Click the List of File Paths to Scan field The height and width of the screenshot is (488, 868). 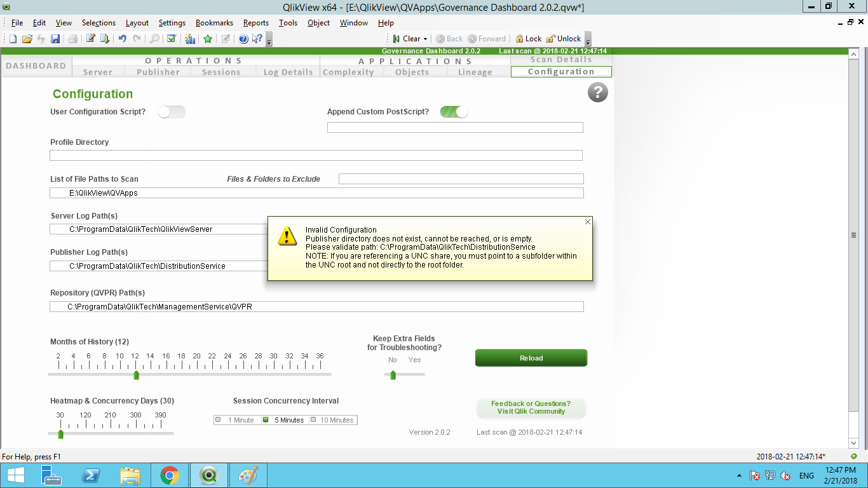(316, 193)
